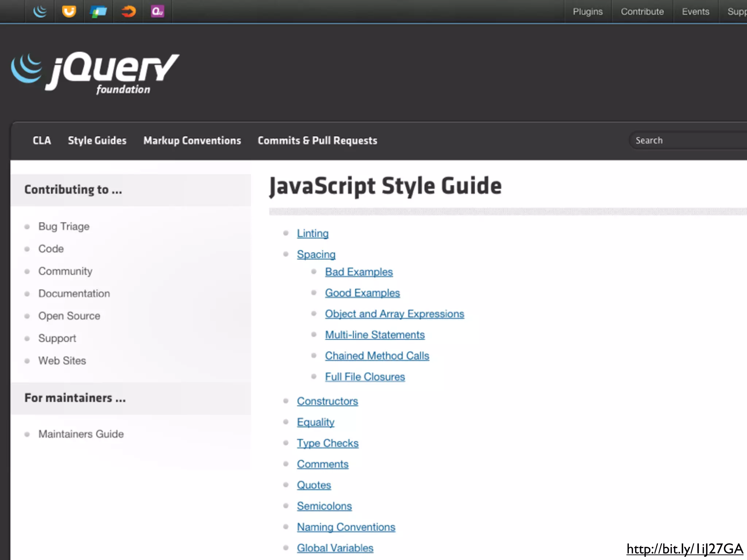Open the Plugins menu item

coord(588,12)
